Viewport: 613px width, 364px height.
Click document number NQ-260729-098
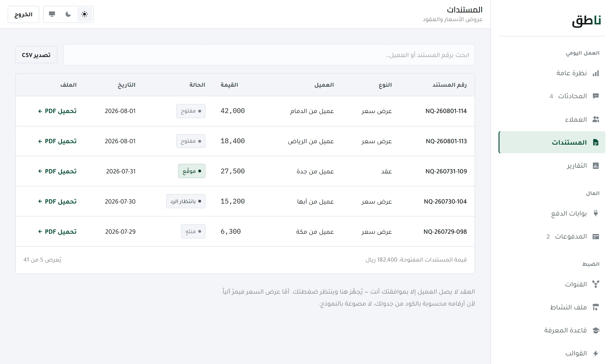click(x=445, y=232)
